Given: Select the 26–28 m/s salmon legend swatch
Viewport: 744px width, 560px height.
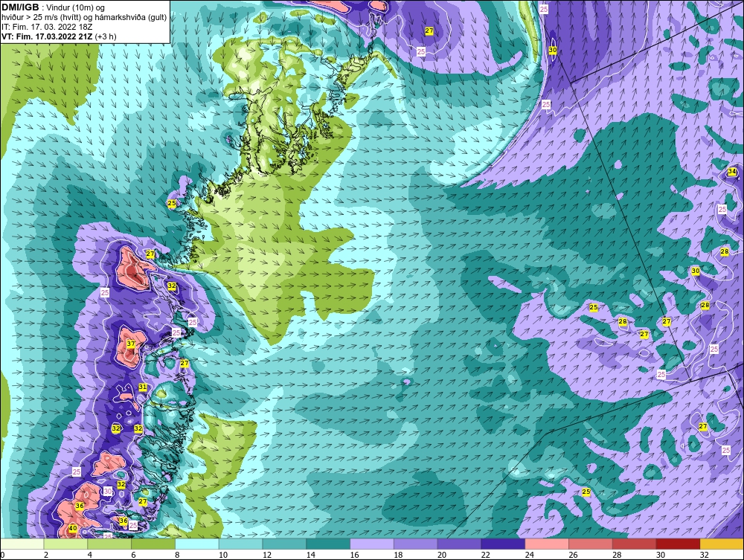Looking at the screenshot, I should [x=591, y=544].
